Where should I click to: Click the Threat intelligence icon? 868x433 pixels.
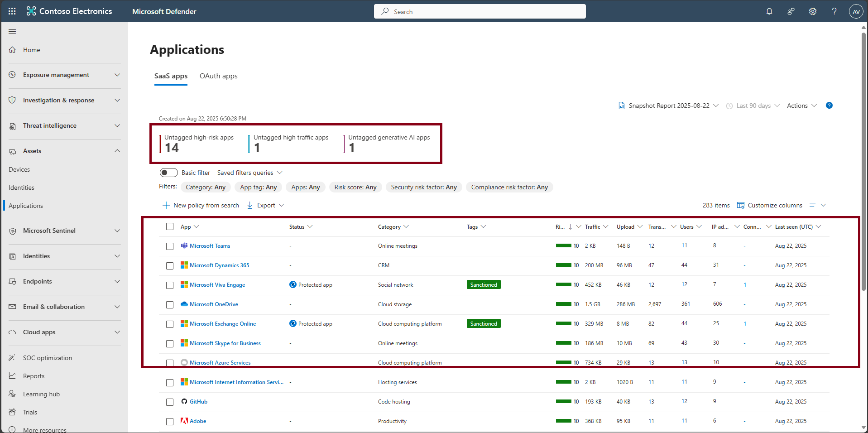(x=12, y=126)
